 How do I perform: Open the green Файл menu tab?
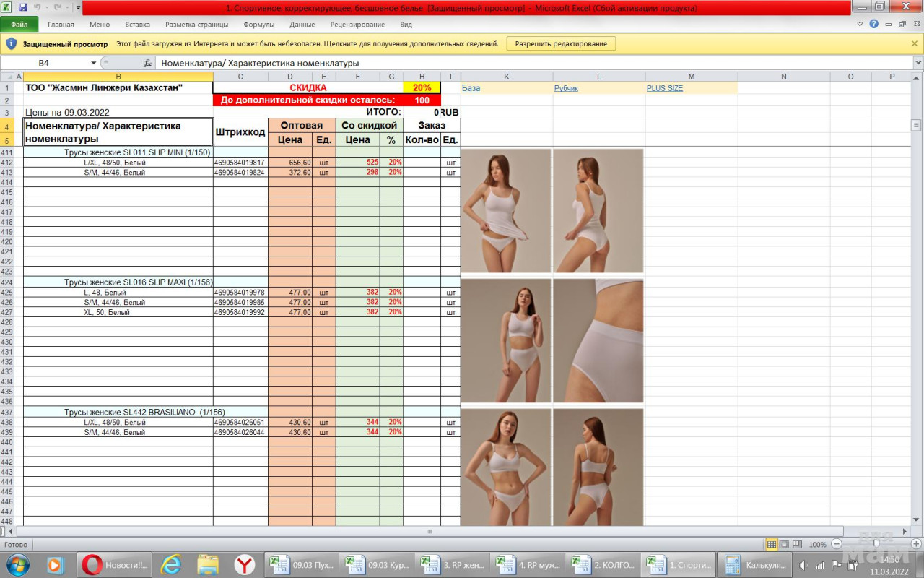click(19, 24)
